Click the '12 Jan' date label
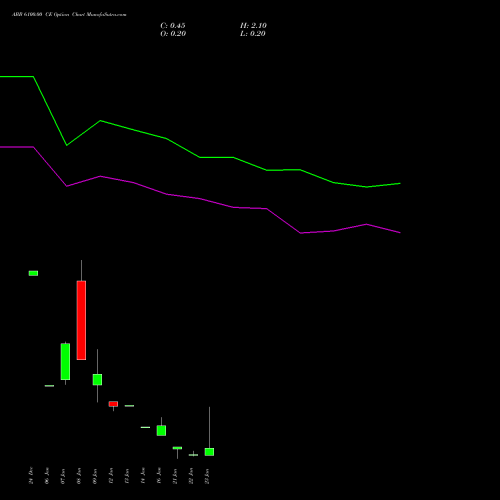This screenshot has width=500, height=500. pyautogui.click(x=111, y=476)
